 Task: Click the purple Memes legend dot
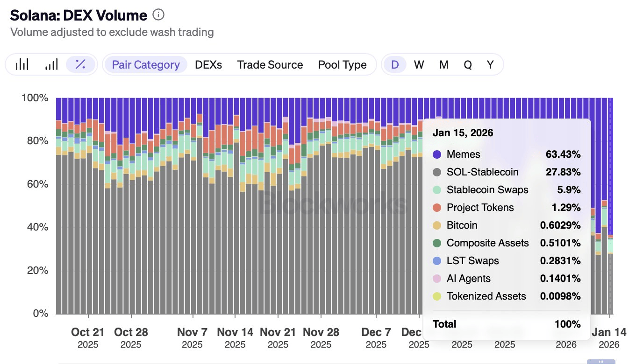pos(437,154)
